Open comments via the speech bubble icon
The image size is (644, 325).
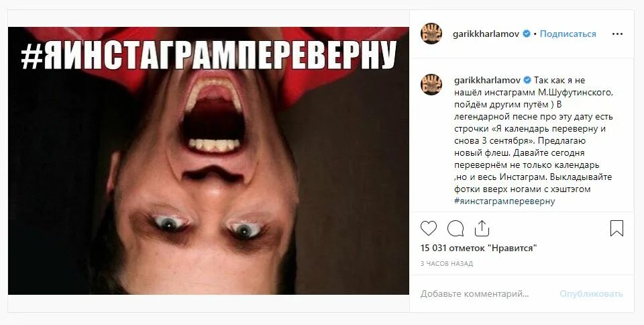455,228
